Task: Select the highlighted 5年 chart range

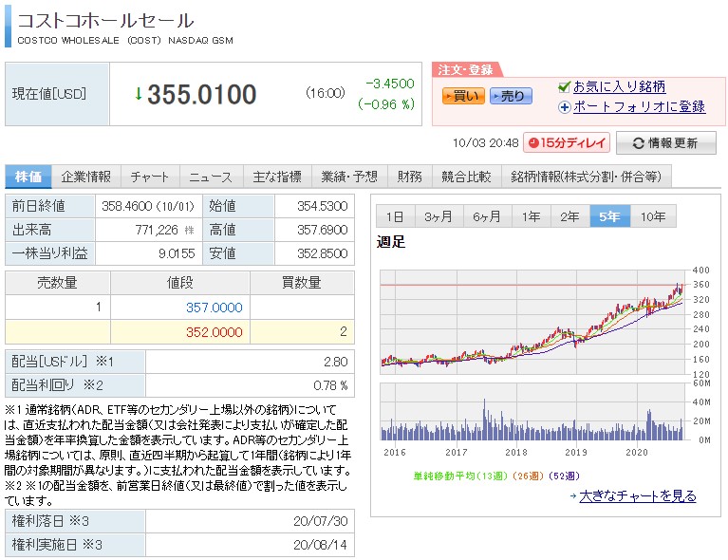Action: [x=609, y=215]
